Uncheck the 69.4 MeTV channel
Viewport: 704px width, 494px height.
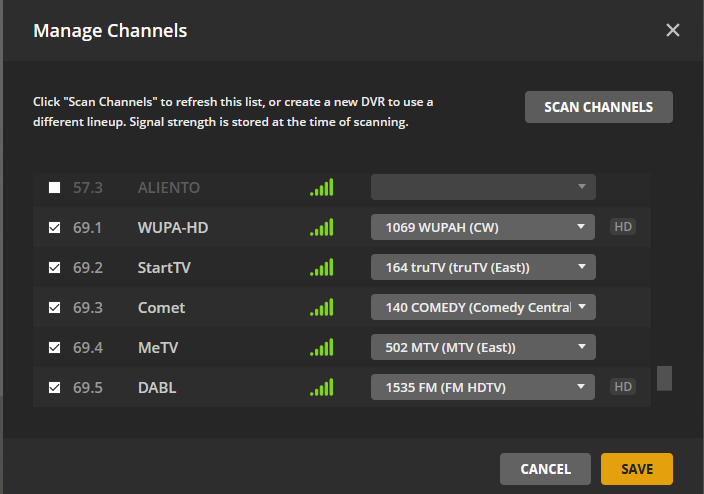[54, 347]
